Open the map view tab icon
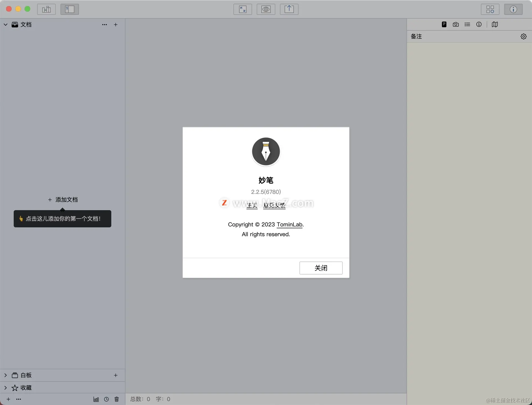The height and width of the screenshot is (405, 532). [x=495, y=24]
